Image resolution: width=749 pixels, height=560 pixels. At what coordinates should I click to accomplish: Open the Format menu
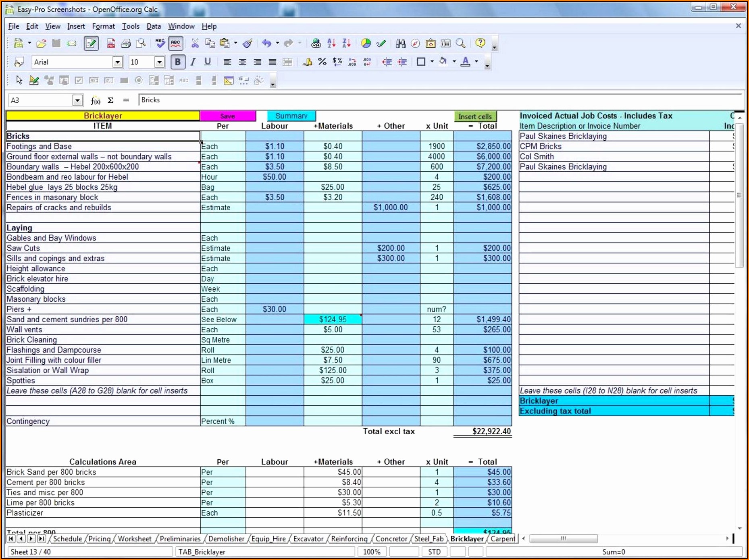pyautogui.click(x=103, y=26)
